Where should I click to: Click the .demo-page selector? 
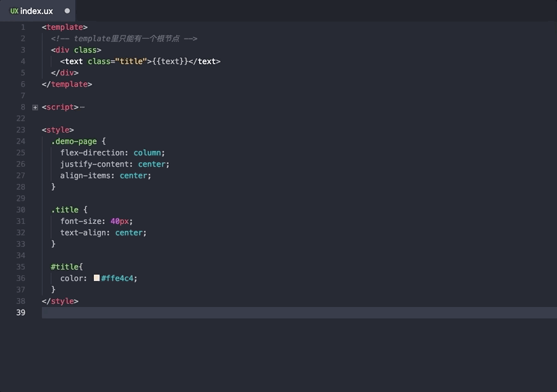(x=74, y=141)
